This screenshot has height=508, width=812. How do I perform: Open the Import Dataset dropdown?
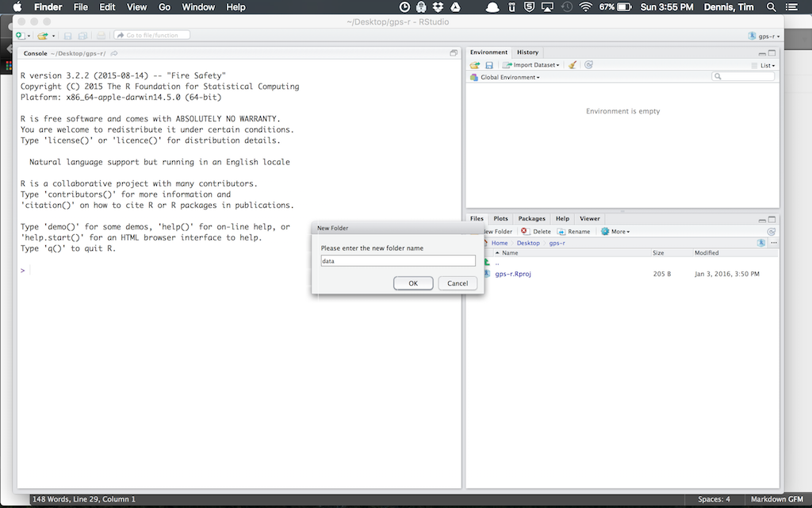coord(530,65)
